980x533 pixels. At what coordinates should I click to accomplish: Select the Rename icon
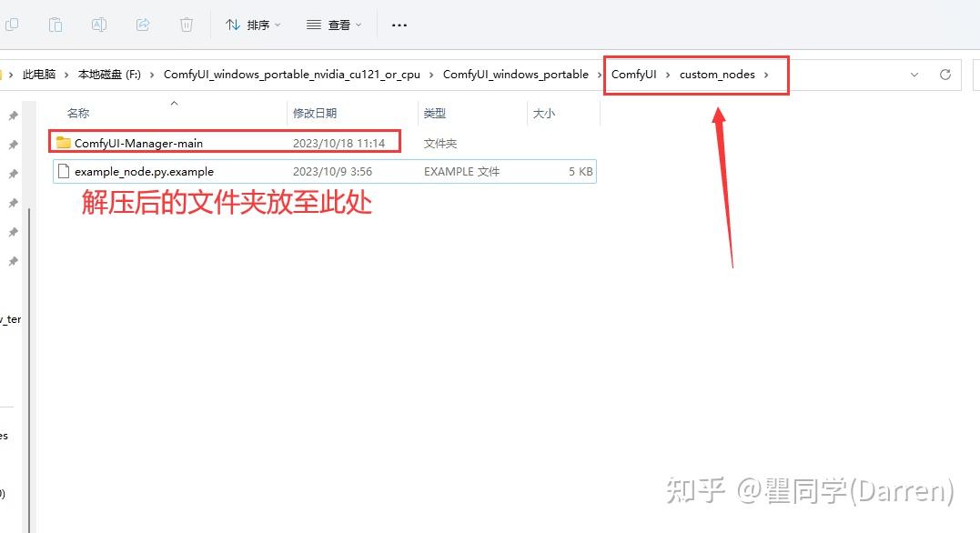[x=99, y=25]
